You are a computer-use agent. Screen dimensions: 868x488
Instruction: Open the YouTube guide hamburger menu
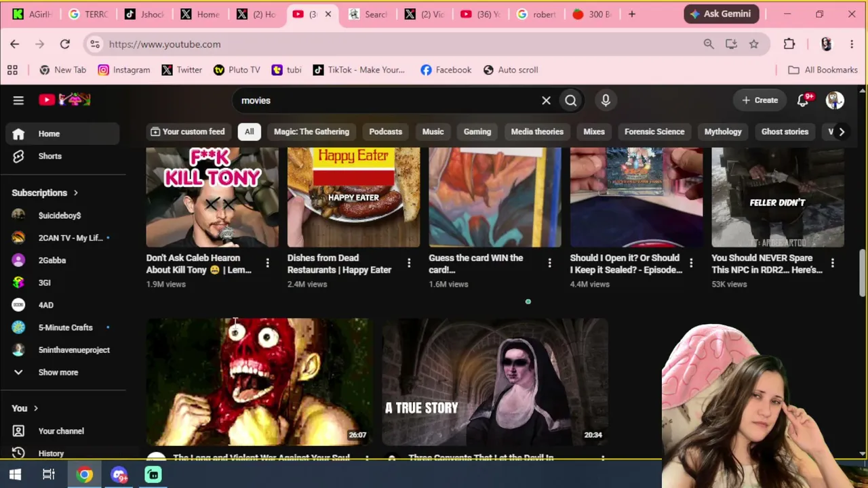[x=18, y=100]
